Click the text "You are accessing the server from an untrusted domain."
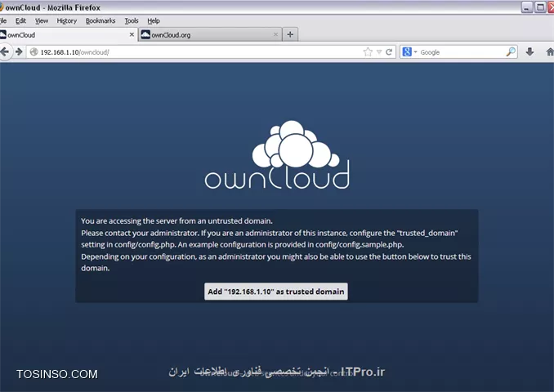Image resolution: width=554 pixels, height=392 pixels. click(x=176, y=221)
